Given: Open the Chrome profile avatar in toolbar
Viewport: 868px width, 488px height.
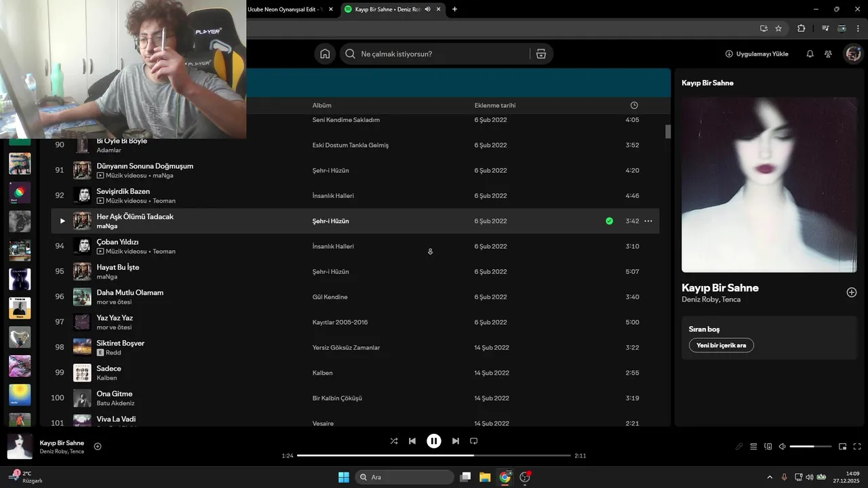Looking at the screenshot, I should 842,28.
